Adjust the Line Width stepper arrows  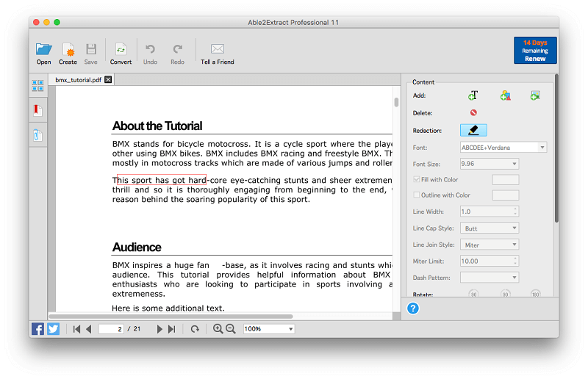point(515,212)
